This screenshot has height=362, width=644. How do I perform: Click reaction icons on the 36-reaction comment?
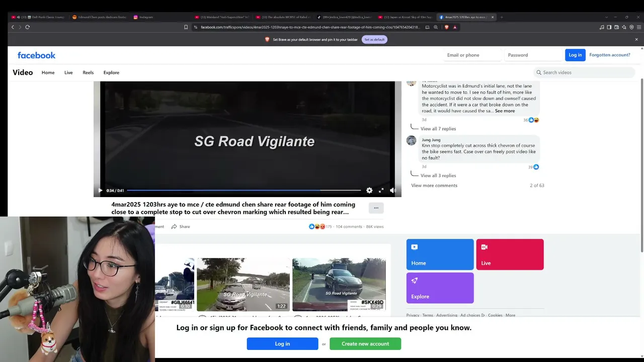(533, 120)
